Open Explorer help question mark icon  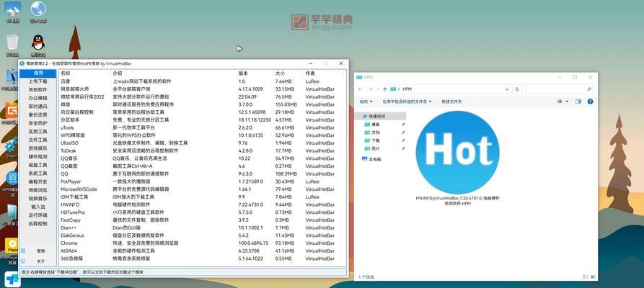pyautogui.click(x=590, y=102)
